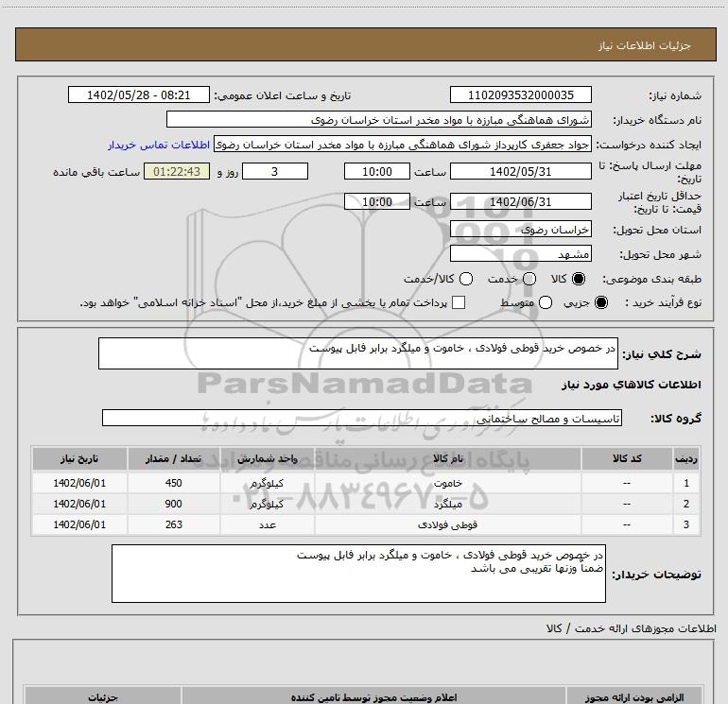Screen dimensions: 728x704
Task: Open buyer contact info link اطلاعات تماس خریدار
Action: [x=159, y=145]
